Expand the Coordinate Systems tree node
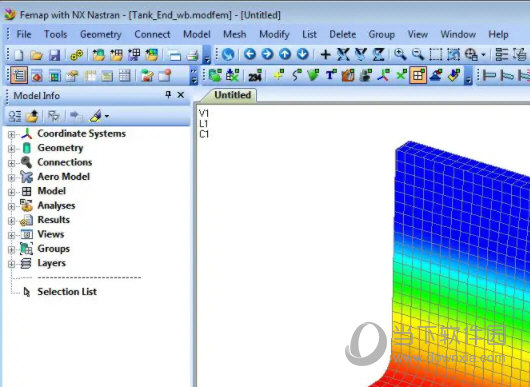This screenshot has height=387, width=530. tap(11, 135)
